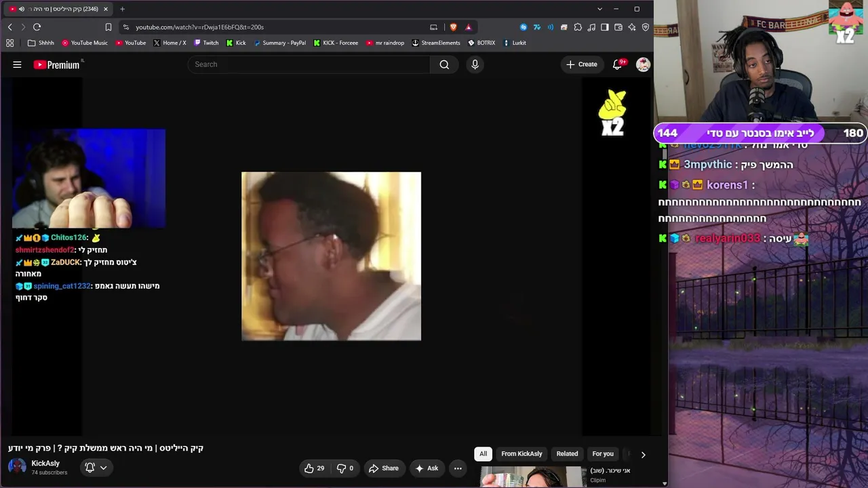The image size is (868, 488).
Task: Dislike the video with thumbs down
Action: coord(346,468)
